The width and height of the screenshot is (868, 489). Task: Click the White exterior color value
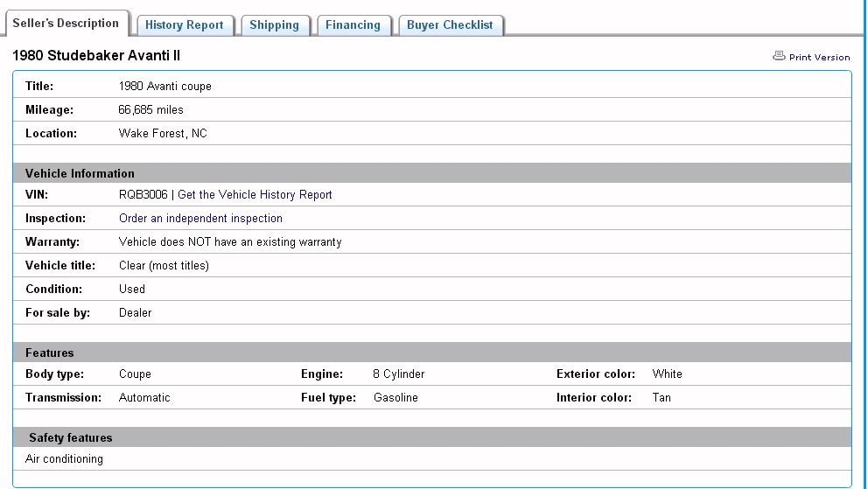pyautogui.click(x=667, y=374)
